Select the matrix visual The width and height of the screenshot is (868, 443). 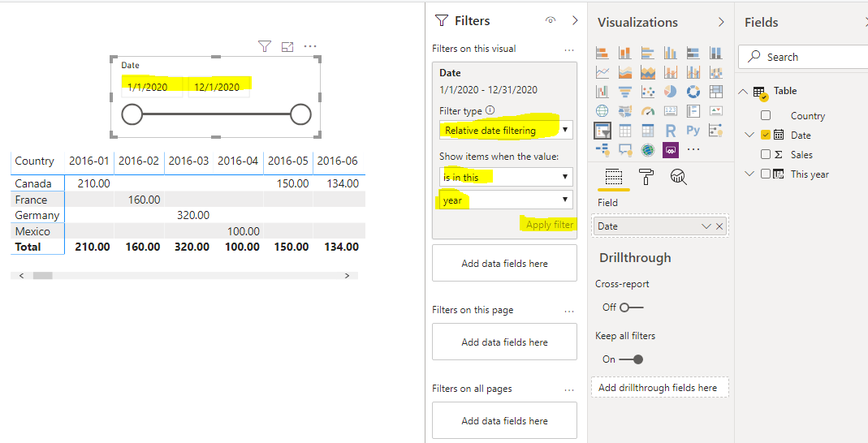pyautogui.click(x=648, y=131)
